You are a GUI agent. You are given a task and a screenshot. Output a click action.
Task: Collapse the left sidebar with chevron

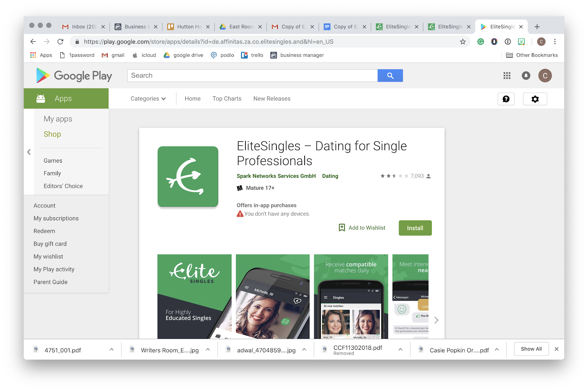point(29,152)
